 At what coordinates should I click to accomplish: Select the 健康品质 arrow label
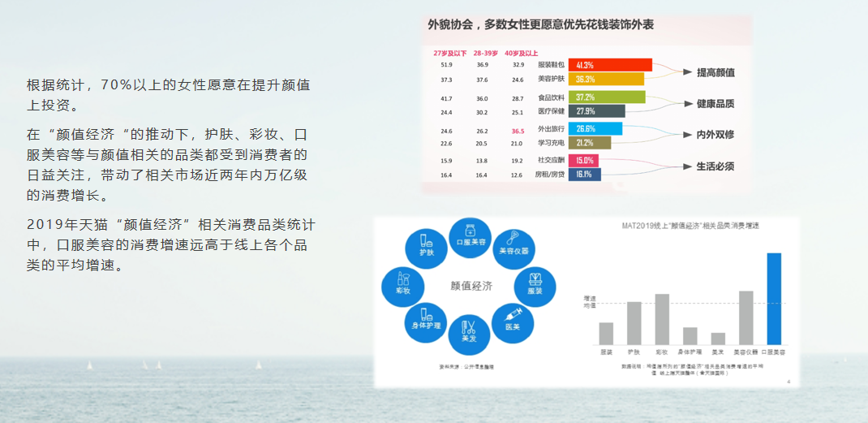pyautogui.click(x=715, y=104)
